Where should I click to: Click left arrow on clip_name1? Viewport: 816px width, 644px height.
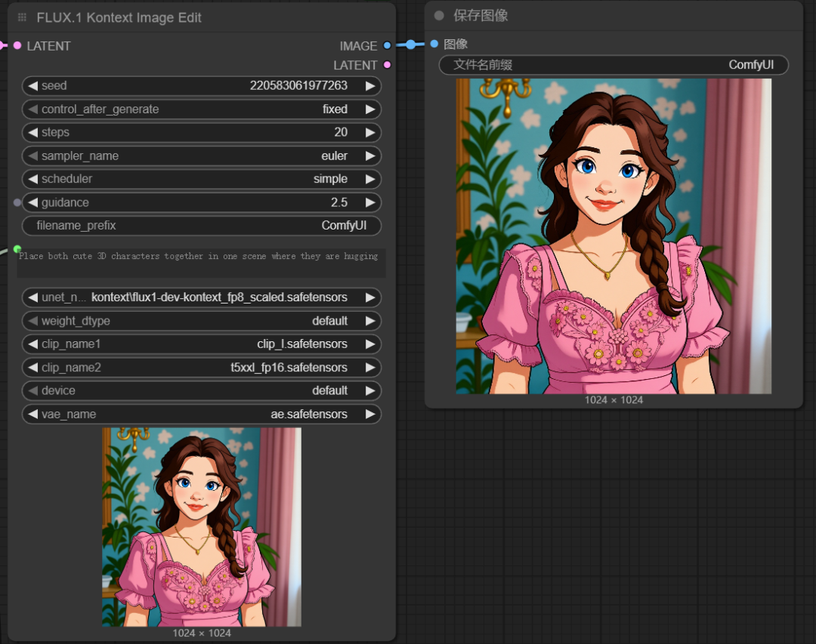point(32,344)
